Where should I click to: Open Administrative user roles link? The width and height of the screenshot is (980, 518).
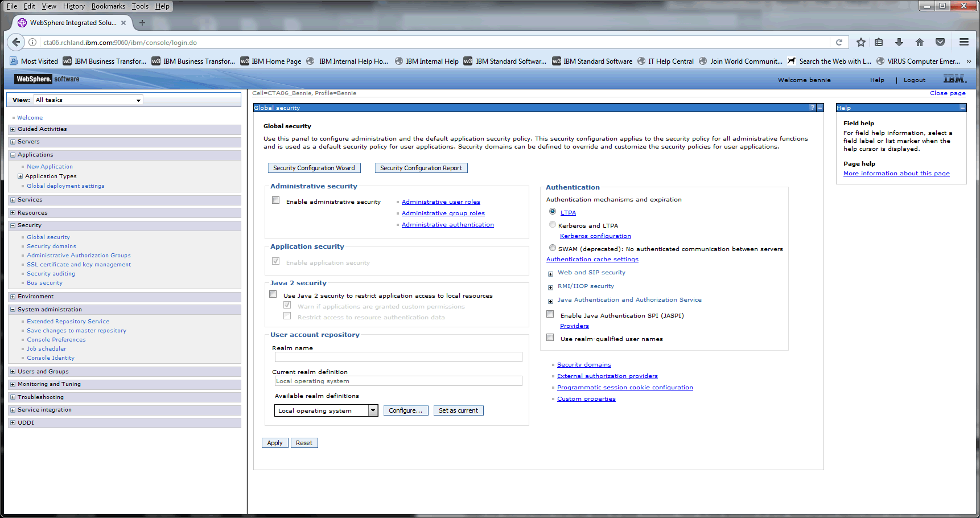click(441, 202)
